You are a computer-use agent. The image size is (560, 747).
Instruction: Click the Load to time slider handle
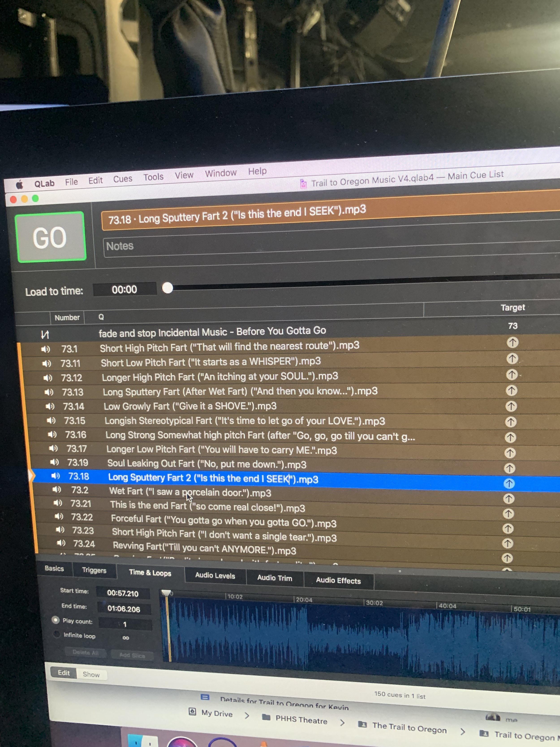[x=167, y=288]
